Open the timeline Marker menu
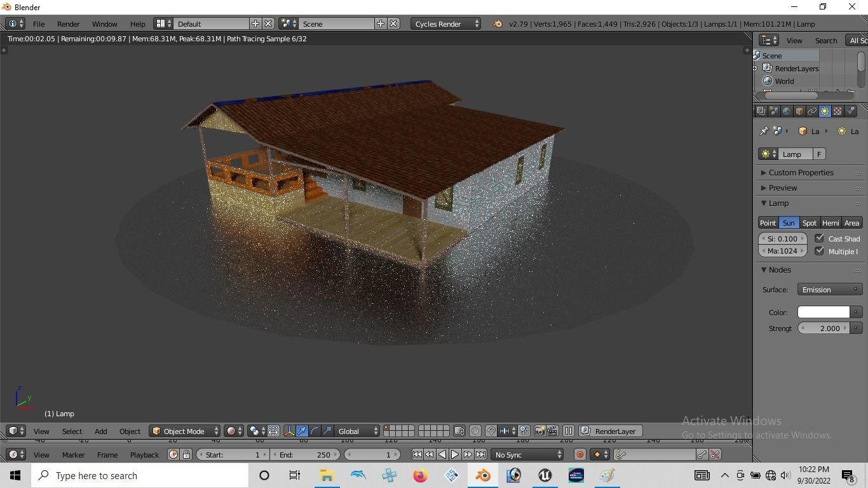The image size is (868, 488). (x=73, y=454)
